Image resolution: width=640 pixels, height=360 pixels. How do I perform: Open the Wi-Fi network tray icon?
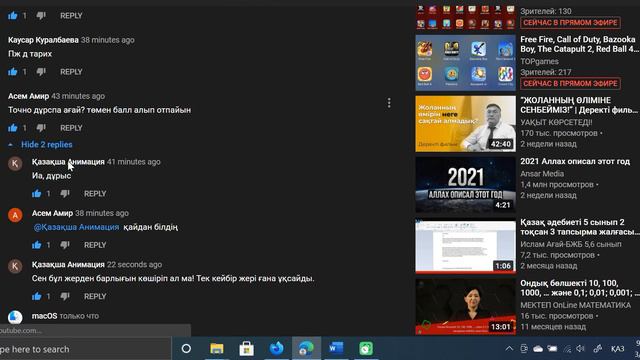point(567,349)
